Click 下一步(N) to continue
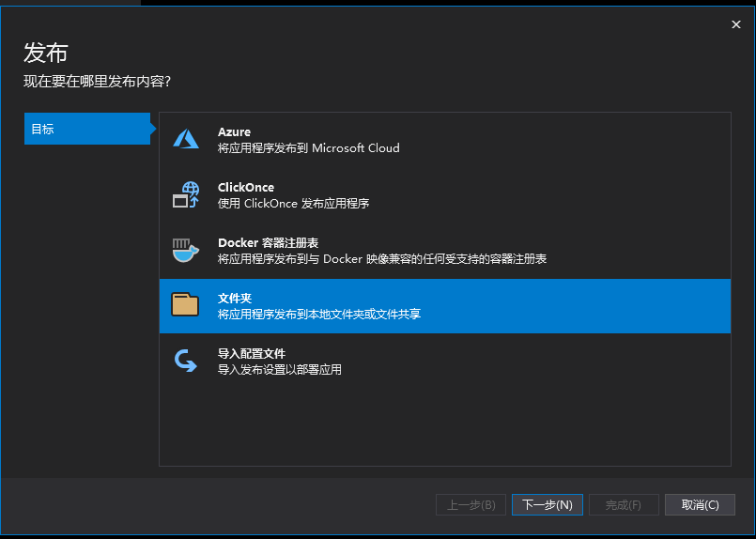 point(548,505)
